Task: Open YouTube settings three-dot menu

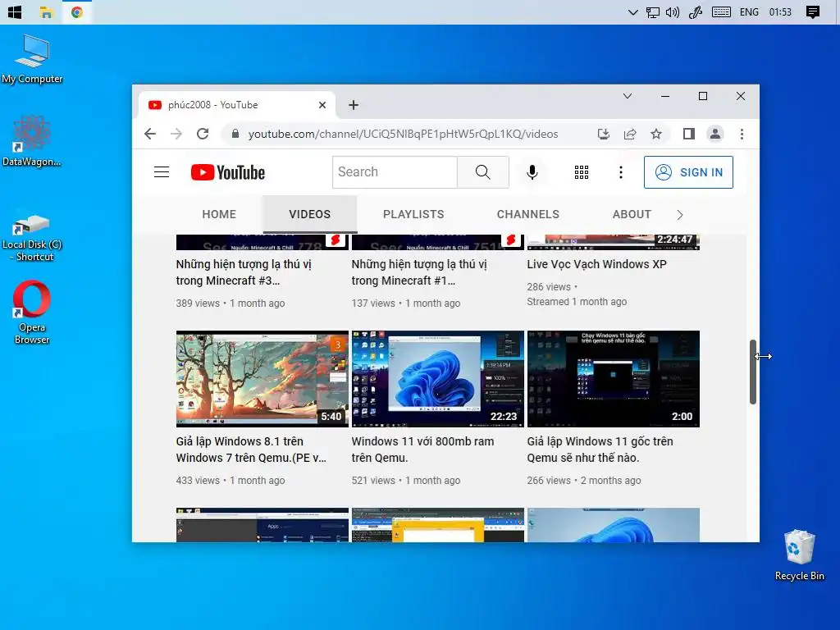Action: pyautogui.click(x=621, y=172)
